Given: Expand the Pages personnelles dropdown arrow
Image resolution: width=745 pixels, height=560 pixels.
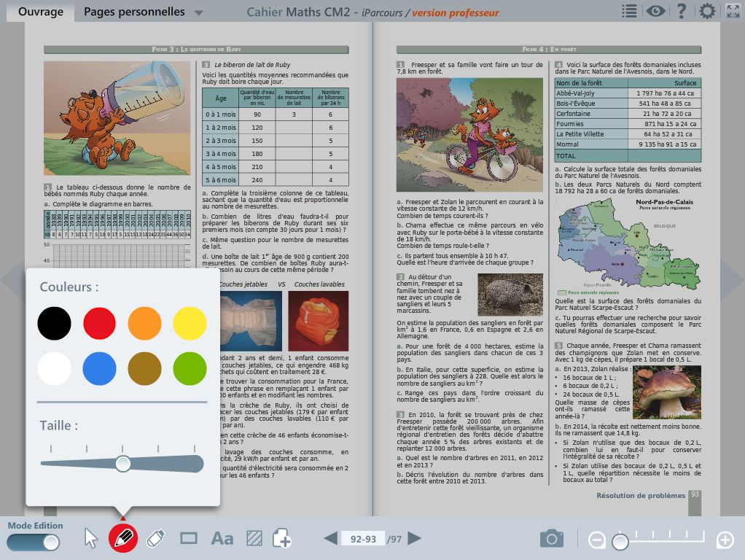Looking at the screenshot, I should [x=198, y=13].
